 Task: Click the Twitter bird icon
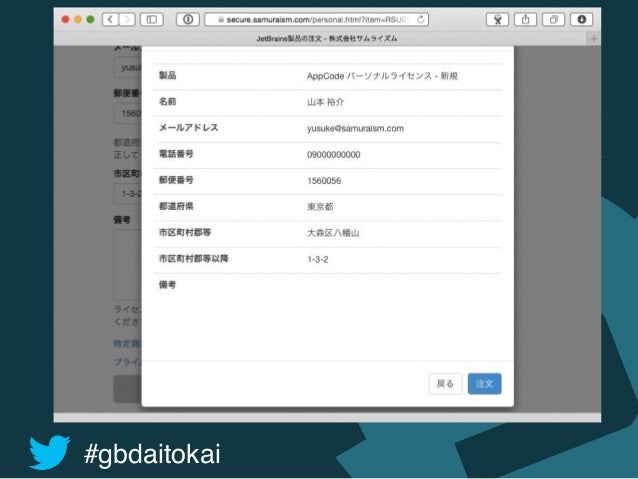(x=50, y=453)
